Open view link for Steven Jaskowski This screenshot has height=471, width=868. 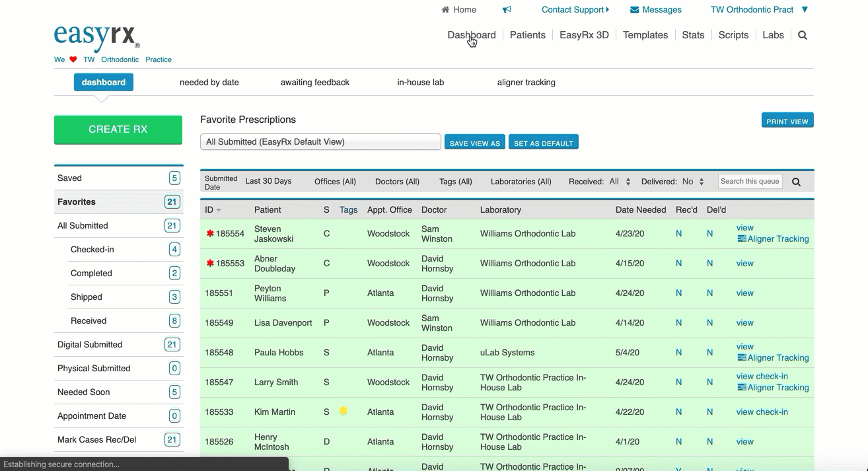pos(745,228)
